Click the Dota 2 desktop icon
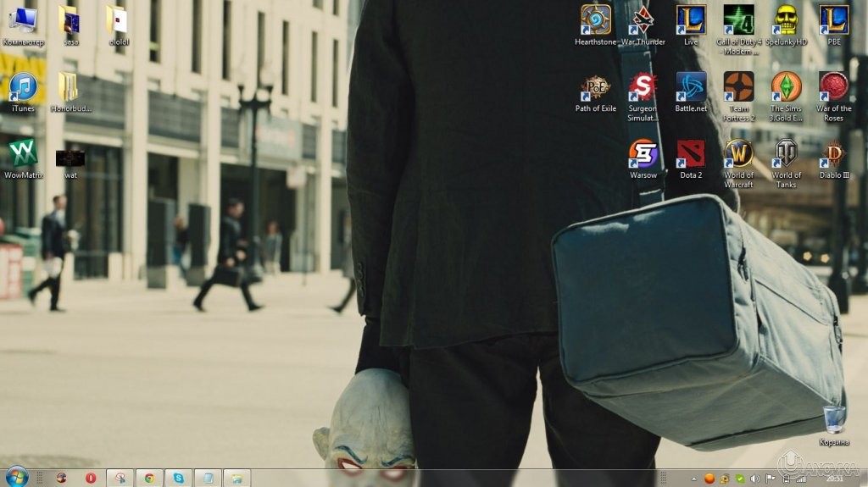Image resolution: width=868 pixels, height=487 pixels. point(691,154)
